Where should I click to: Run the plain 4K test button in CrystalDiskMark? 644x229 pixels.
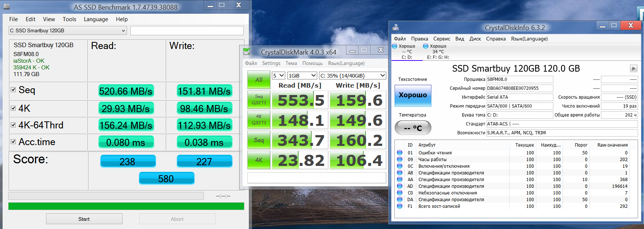[259, 160]
